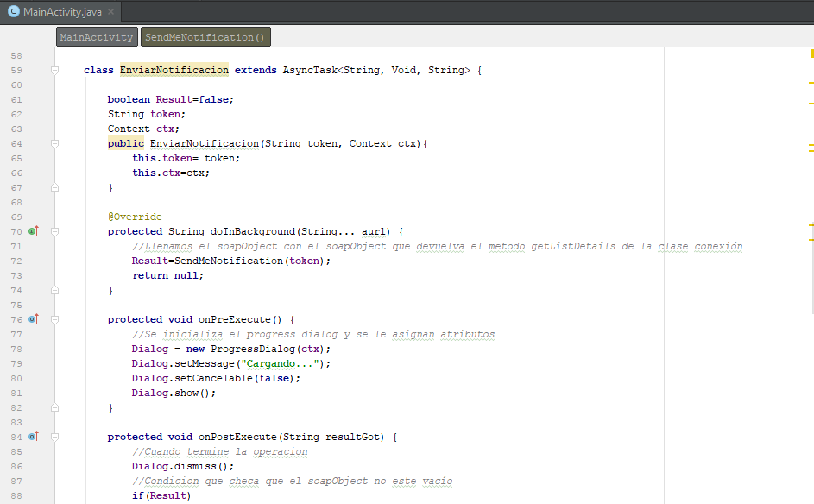Collapse onPreExecute method fold on line 76
Image resolution: width=814 pixels, height=504 pixels.
coord(54,319)
